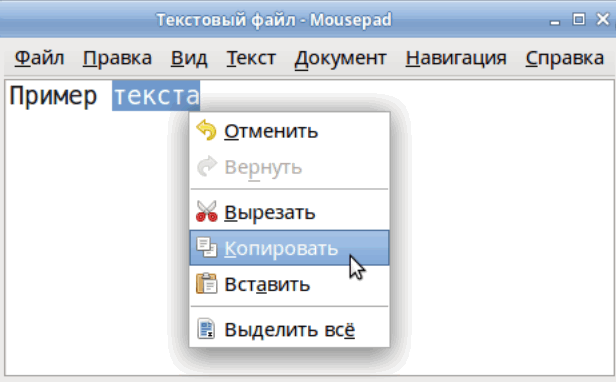The height and width of the screenshot is (382, 616).
Task: Open the Правка menu
Action: click(117, 59)
